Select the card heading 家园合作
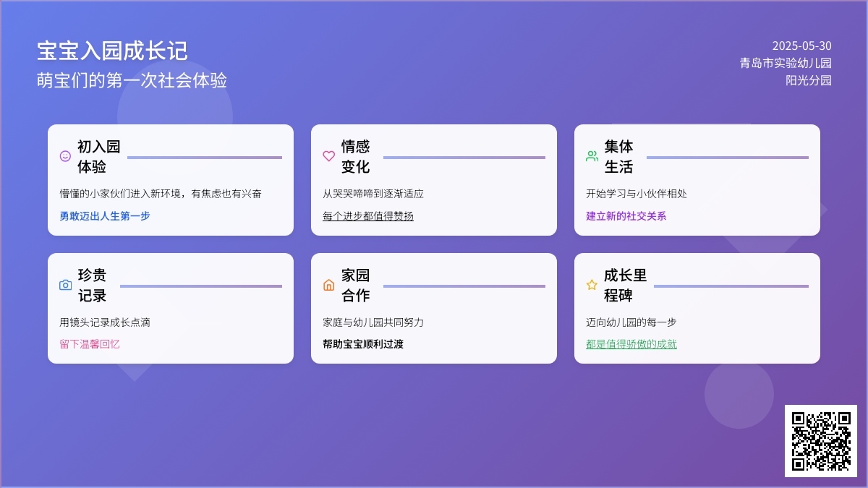 click(x=356, y=286)
